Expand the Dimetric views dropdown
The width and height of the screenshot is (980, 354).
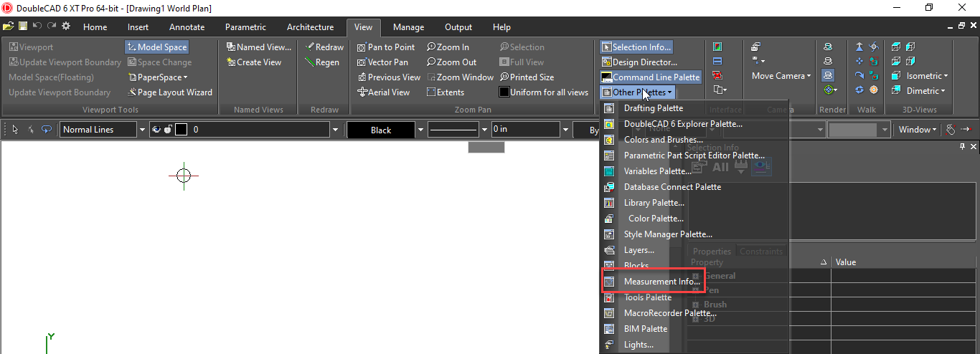tap(942, 91)
